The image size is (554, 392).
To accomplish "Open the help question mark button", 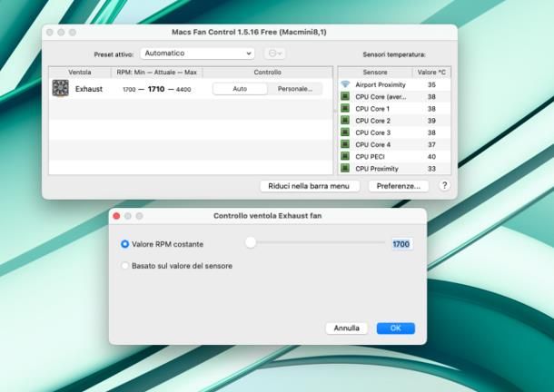I will coord(444,185).
